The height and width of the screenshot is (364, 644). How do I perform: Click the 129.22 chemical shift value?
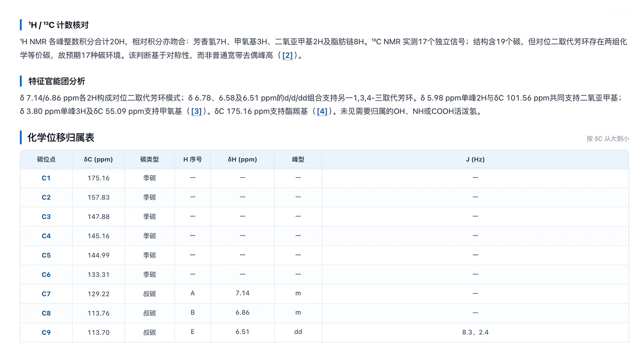[x=98, y=294]
